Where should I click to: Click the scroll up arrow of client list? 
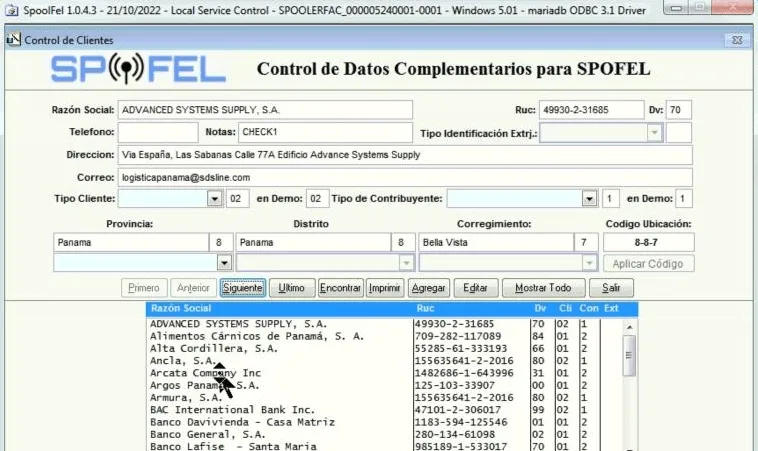pyautogui.click(x=629, y=327)
